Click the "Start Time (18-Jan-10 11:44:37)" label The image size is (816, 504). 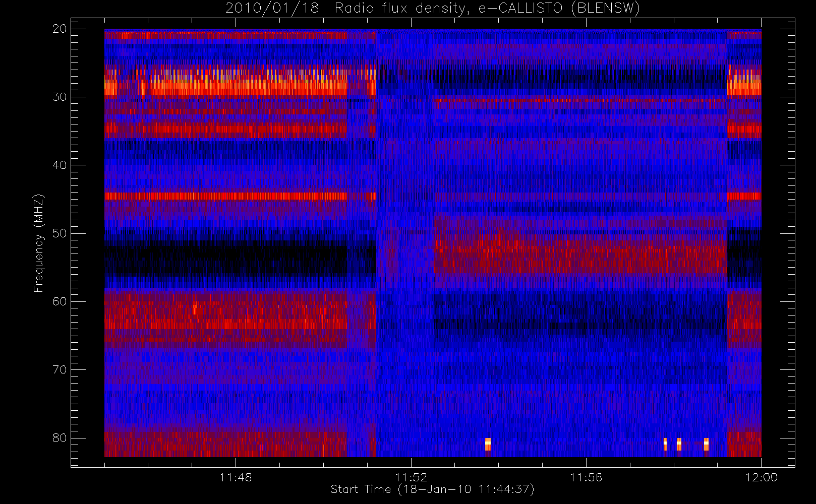pyautogui.click(x=432, y=489)
